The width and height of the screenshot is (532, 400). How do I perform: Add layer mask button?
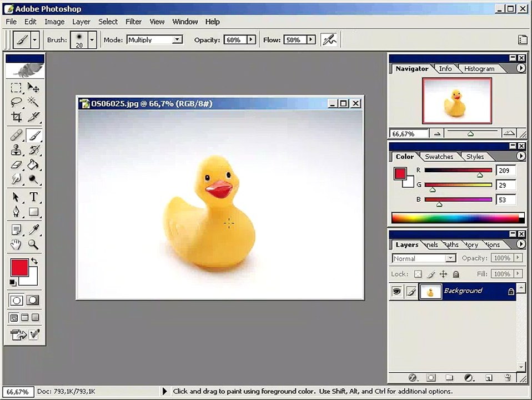[431, 378]
